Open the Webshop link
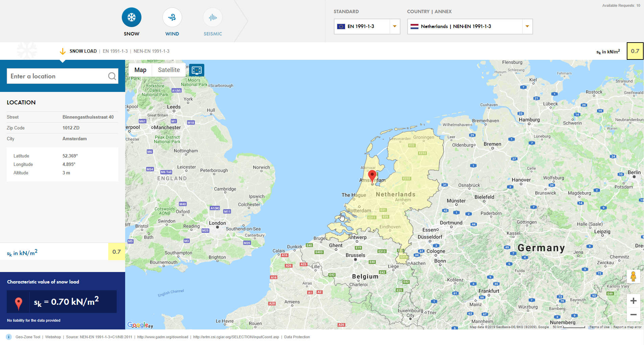The image size is (644, 345). tap(53, 337)
